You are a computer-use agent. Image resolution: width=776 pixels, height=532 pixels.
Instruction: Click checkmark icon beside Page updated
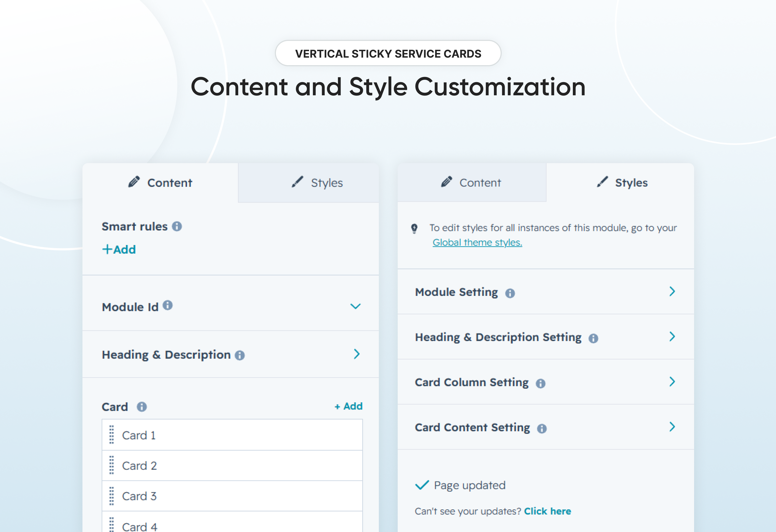pyautogui.click(x=422, y=485)
